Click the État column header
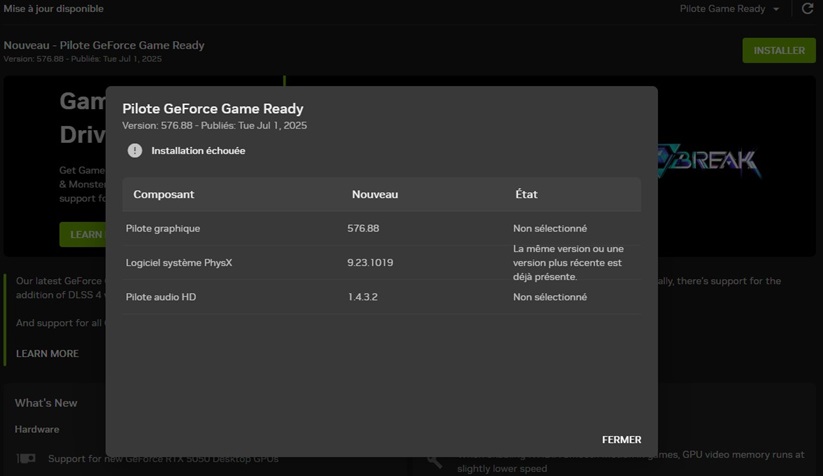The height and width of the screenshot is (476, 823). click(526, 194)
